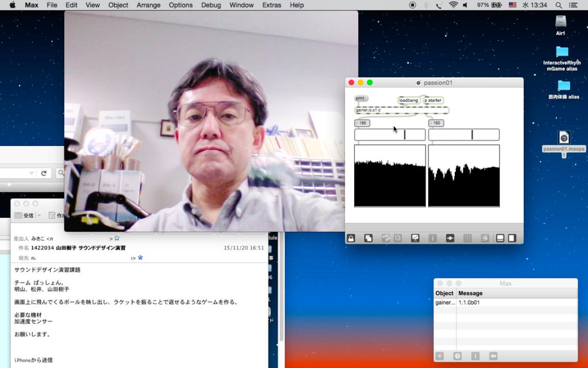Open the Options menu
This screenshot has height=368, width=588.
click(x=181, y=5)
